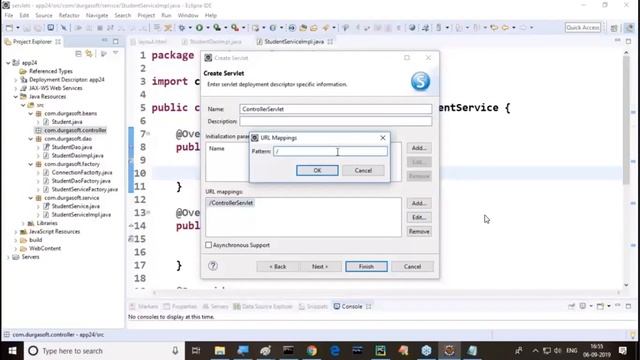Viewport: 640px width, 360px height.
Task: Click the External Tools run icon
Action: coord(235,28)
